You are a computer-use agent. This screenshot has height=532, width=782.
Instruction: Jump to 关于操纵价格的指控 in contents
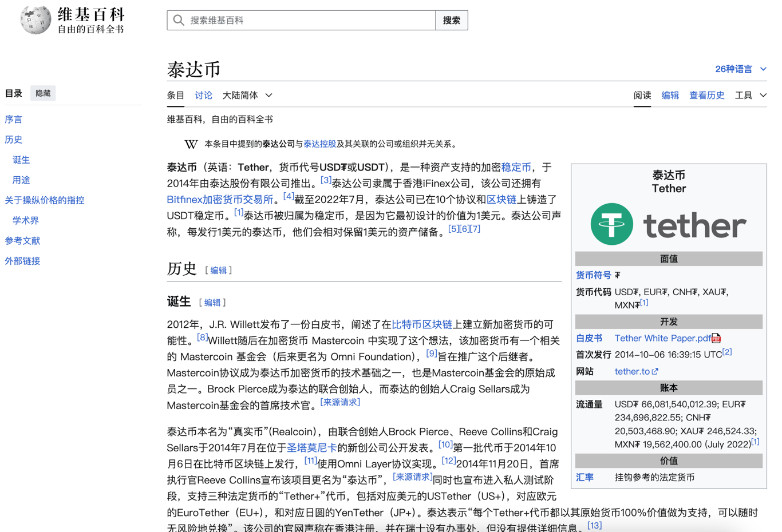[x=45, y=200]
